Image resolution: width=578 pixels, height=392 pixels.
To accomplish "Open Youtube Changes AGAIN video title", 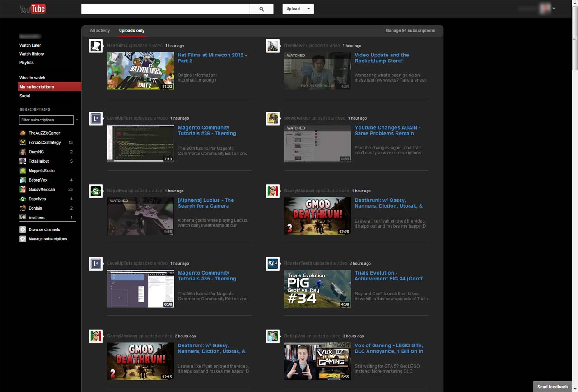I will coord(387,131).
